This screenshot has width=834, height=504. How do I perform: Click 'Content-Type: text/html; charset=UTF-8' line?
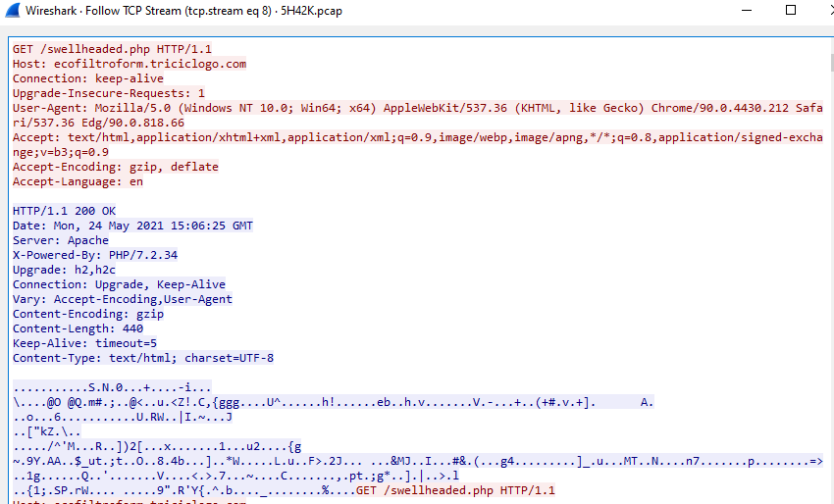[143, 358]
